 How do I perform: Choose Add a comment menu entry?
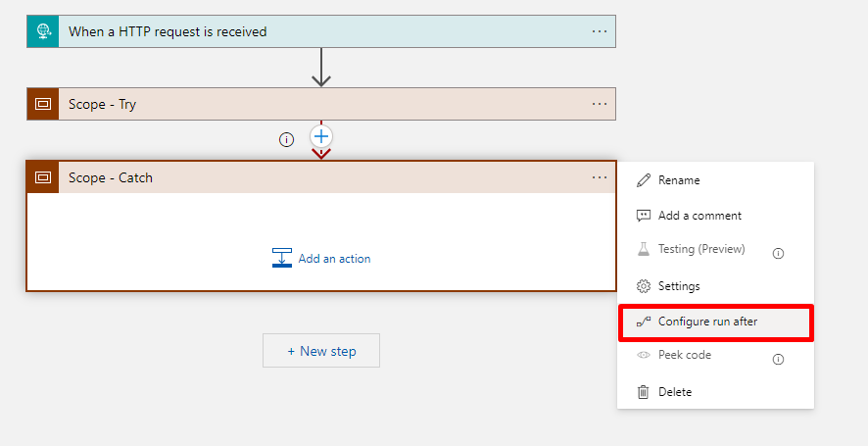[x=699, y=216]
